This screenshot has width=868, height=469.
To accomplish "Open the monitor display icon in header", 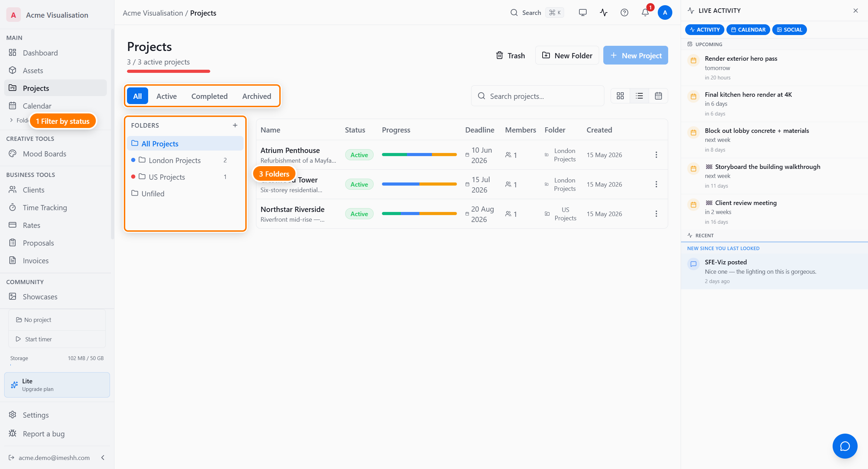I will tap(582, 13).
